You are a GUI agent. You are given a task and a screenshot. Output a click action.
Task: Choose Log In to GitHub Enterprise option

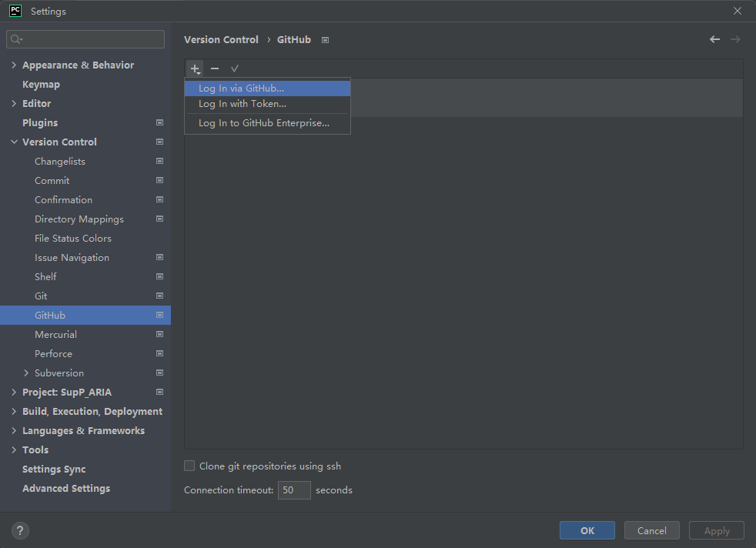coord(267,123)
